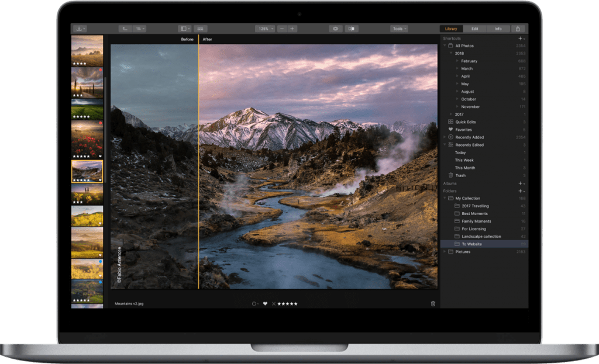The height and width of the screenshot is (364, 599).
Task: Toggle the flag marker near the filename bar
Action: click(254, 304)
